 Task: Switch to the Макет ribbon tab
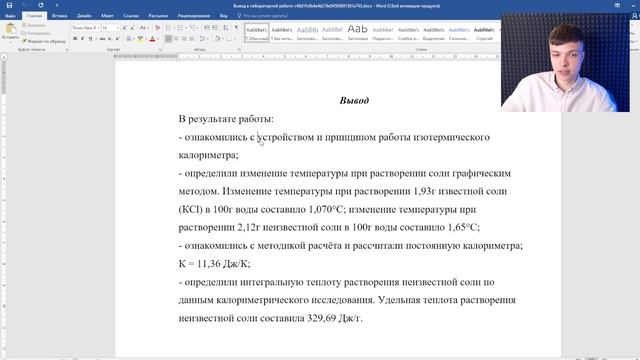107,16
